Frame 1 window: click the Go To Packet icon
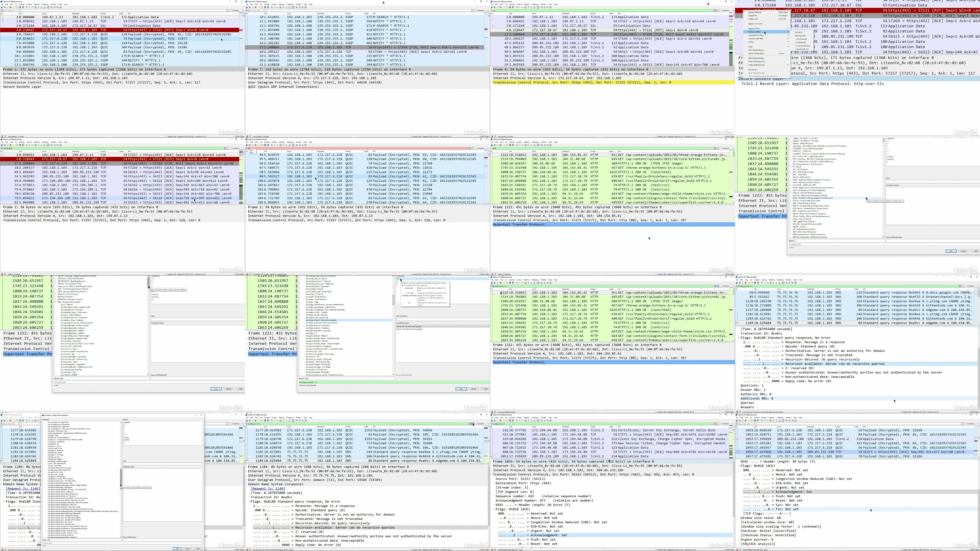 pyautogui.click(x=36, y=7)
